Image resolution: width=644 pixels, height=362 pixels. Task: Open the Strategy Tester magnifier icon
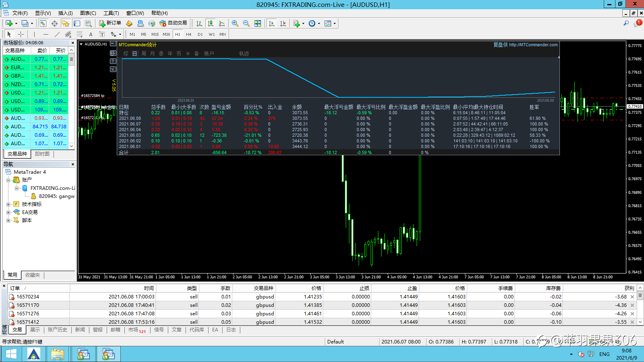[x=88, y=23]
